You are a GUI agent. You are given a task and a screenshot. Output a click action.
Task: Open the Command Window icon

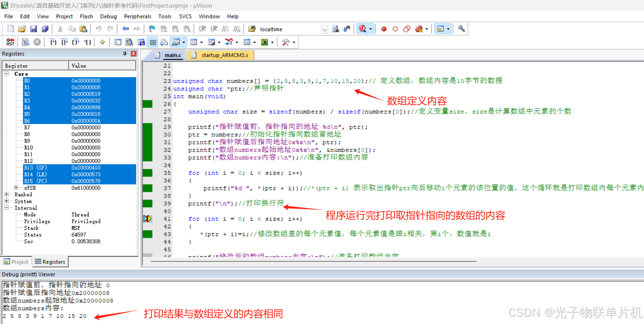[118, 42]
